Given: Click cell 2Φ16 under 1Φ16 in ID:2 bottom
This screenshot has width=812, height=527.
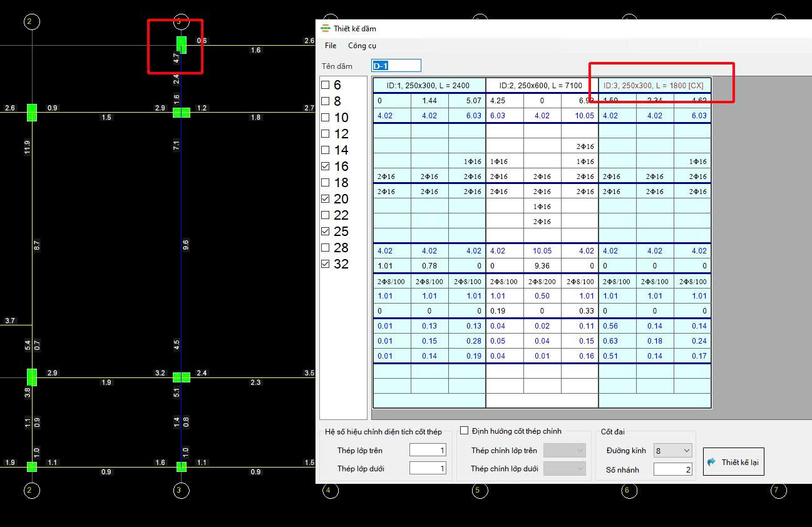Looking at the screenshot, I should coord(542,222).
